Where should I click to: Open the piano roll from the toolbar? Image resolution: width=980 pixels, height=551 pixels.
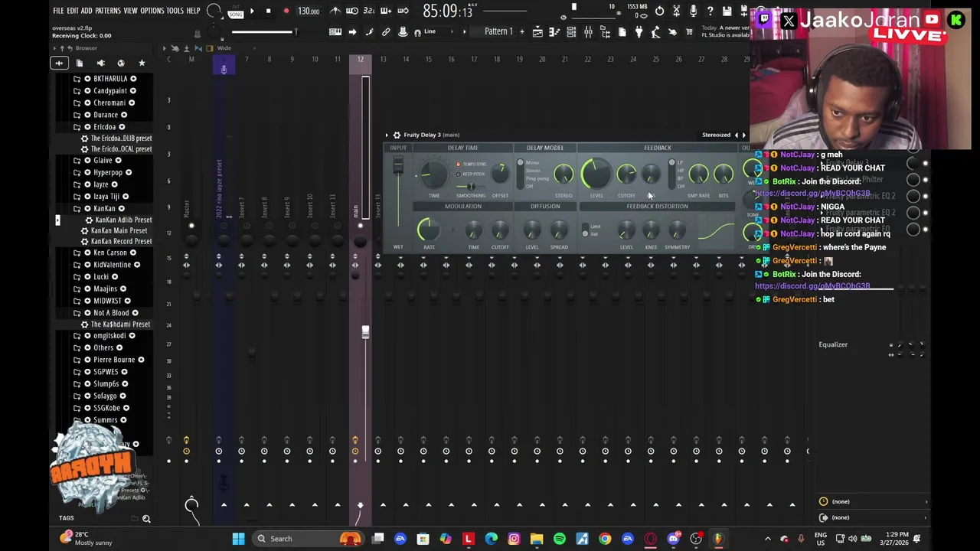554,32
